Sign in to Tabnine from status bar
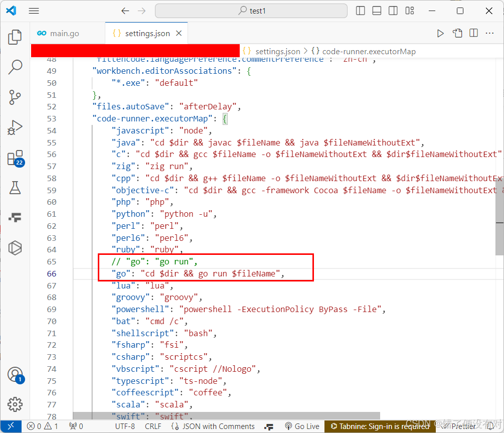The width and height of the screenshot is (504, 433). (x=379, y=425)
